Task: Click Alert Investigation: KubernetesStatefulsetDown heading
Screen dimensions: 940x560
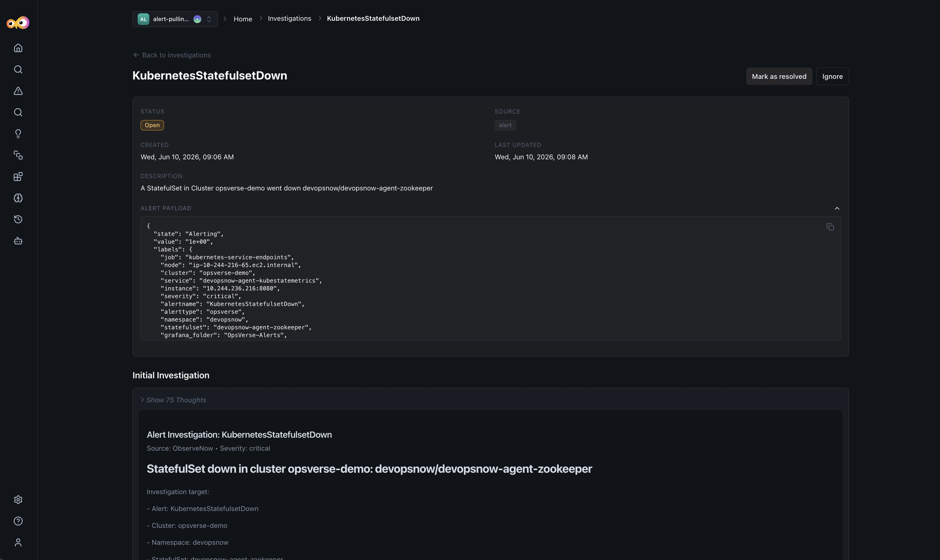Action: [x=239, y=435]
